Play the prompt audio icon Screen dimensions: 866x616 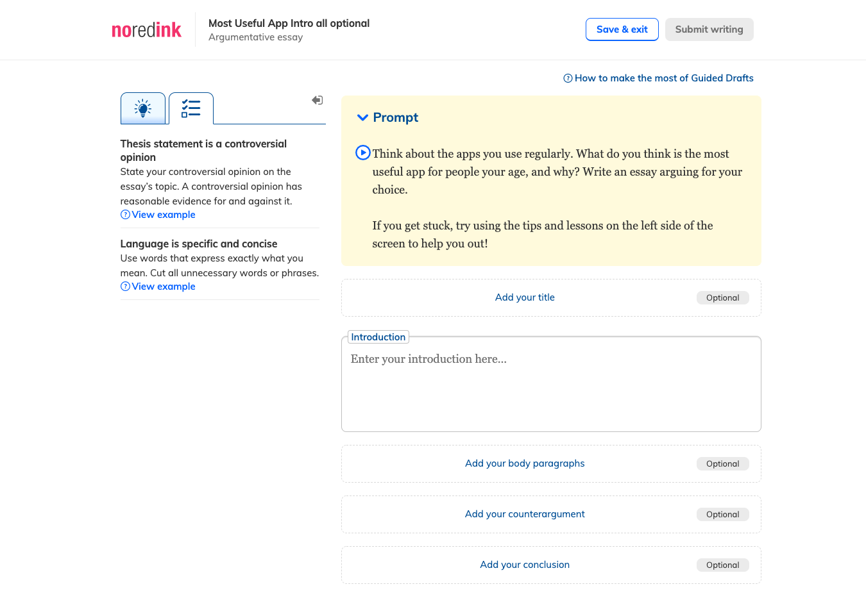pos(363,153)
